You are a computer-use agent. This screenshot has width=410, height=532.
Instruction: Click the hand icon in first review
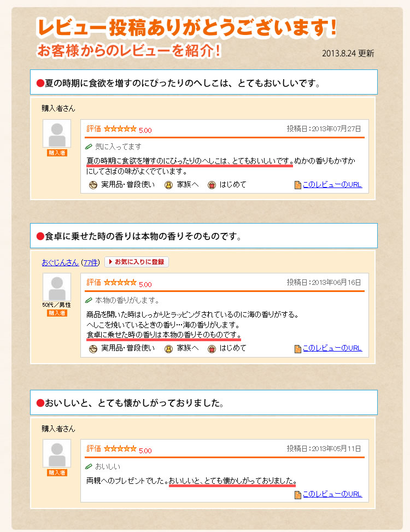(x=93, y=185)
